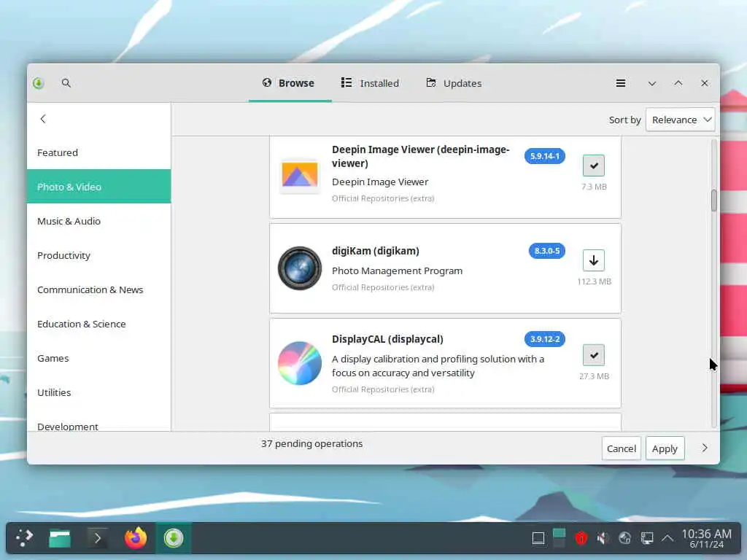Viewport: 747px width, 560px height.
Task: Click version badge 5.9.14-1
Action: coord(544,156)
